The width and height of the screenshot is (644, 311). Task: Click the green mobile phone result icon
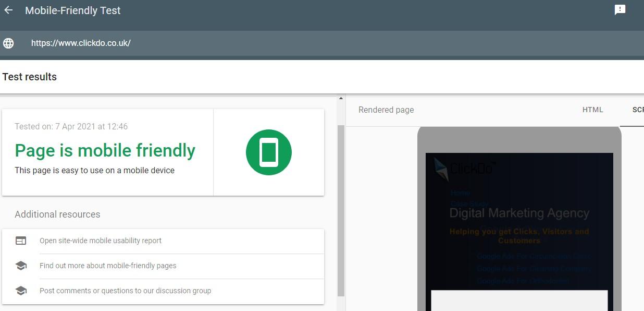[268, 152]
